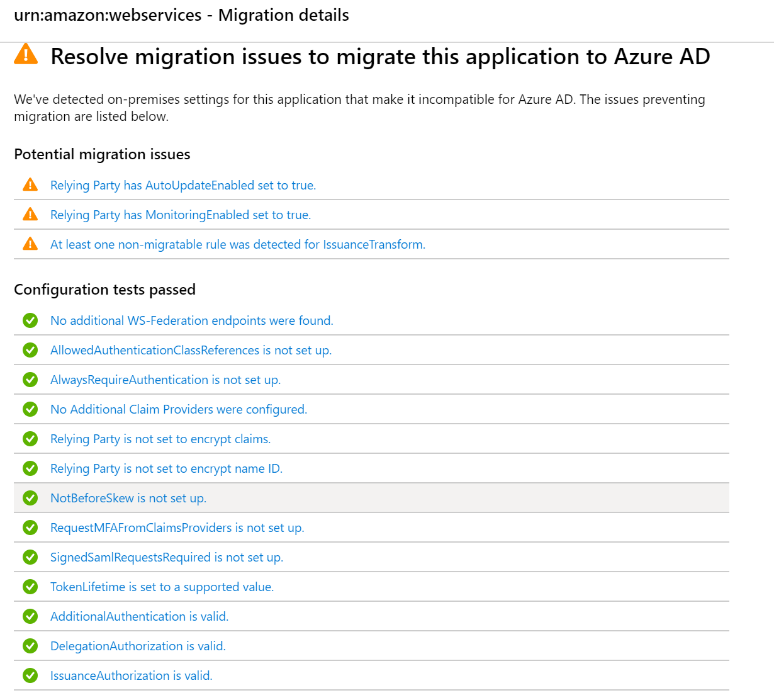This screenshot has height=700, width=774.
Task: Click the warning icon next to MonitoringEnabled issue
Action: (30, 214)
